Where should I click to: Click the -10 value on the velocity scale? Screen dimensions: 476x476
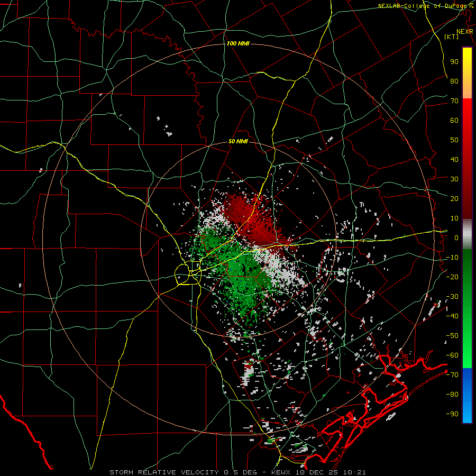tap(452, 258)
